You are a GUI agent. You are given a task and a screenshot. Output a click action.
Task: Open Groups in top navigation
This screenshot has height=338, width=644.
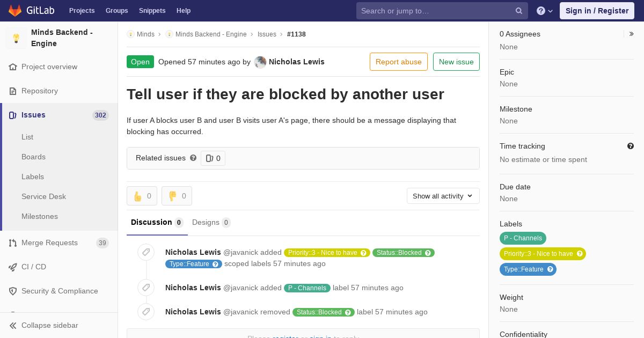[117, 11]
